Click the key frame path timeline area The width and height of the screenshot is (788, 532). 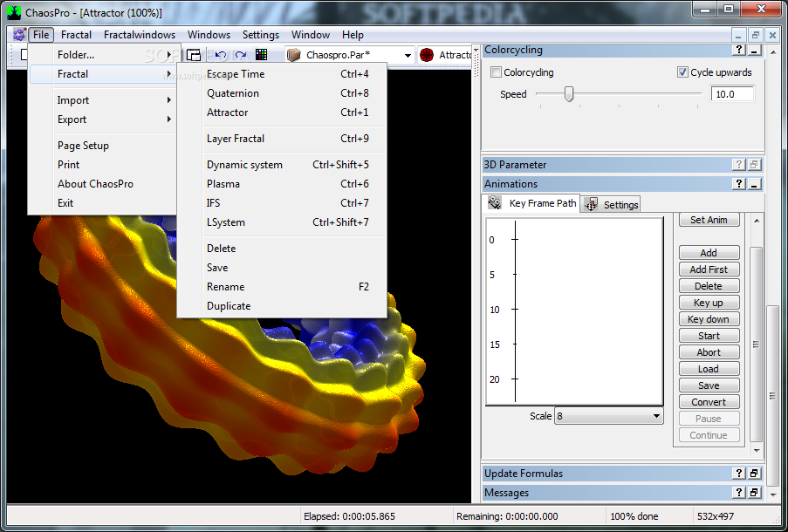click(x=574, y=311)
